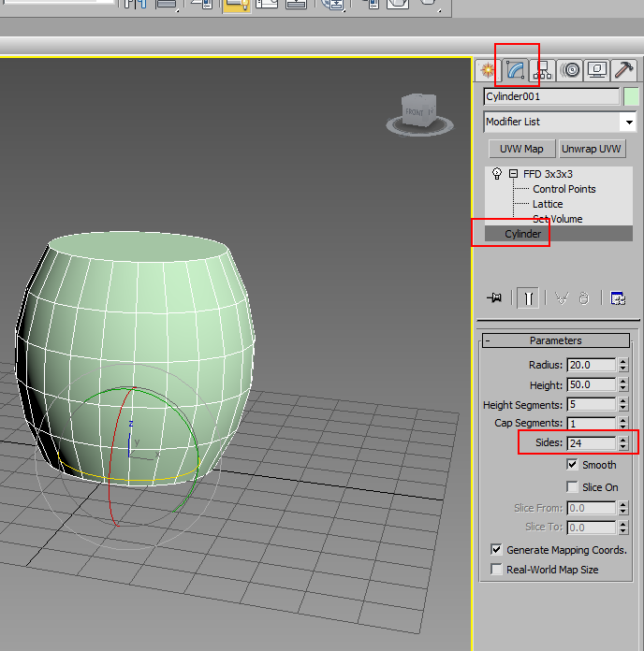Open the Display panel tab
The height and width of the screenshot is (651, 644).
coord(596,70)
